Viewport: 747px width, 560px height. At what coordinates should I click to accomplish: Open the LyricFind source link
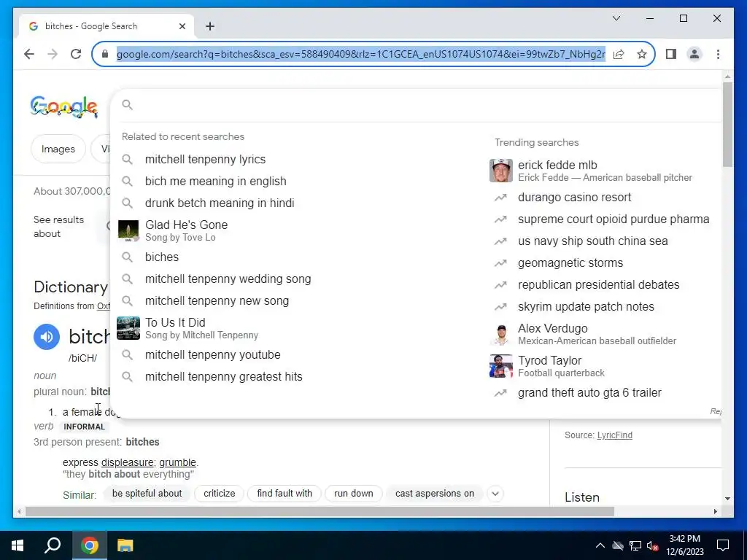614,435
